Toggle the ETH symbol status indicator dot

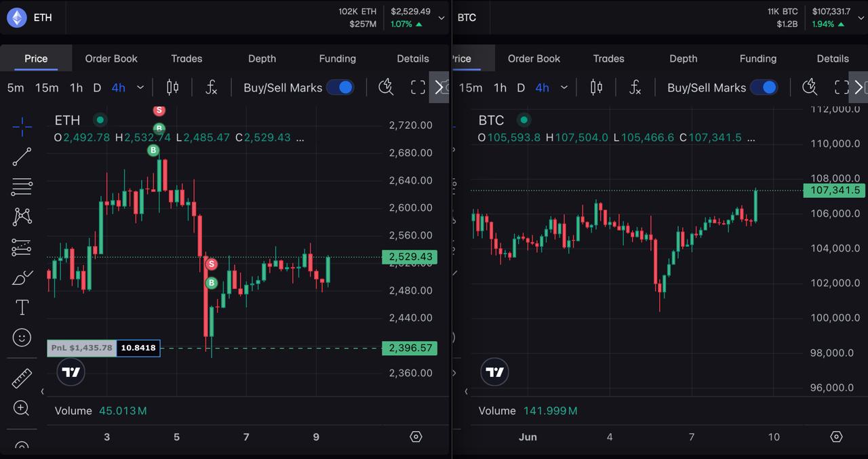100,120
